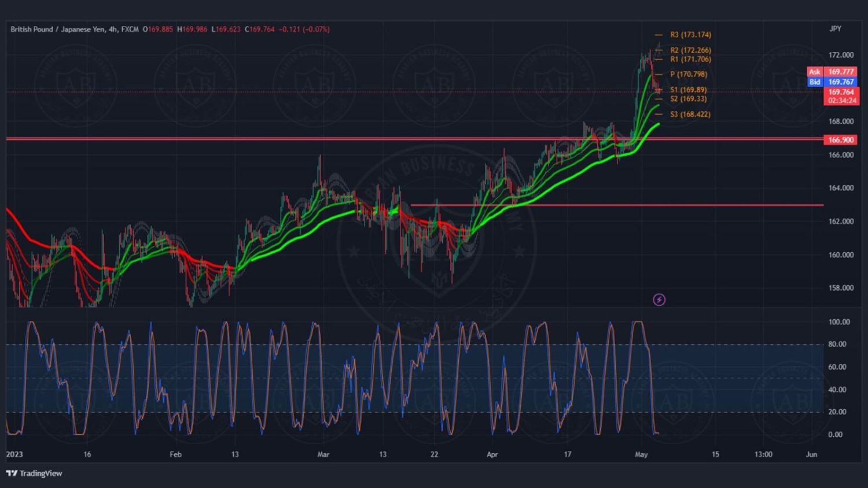Click the time axis label 17
The image size is (868, 488).
click(568, 454)
